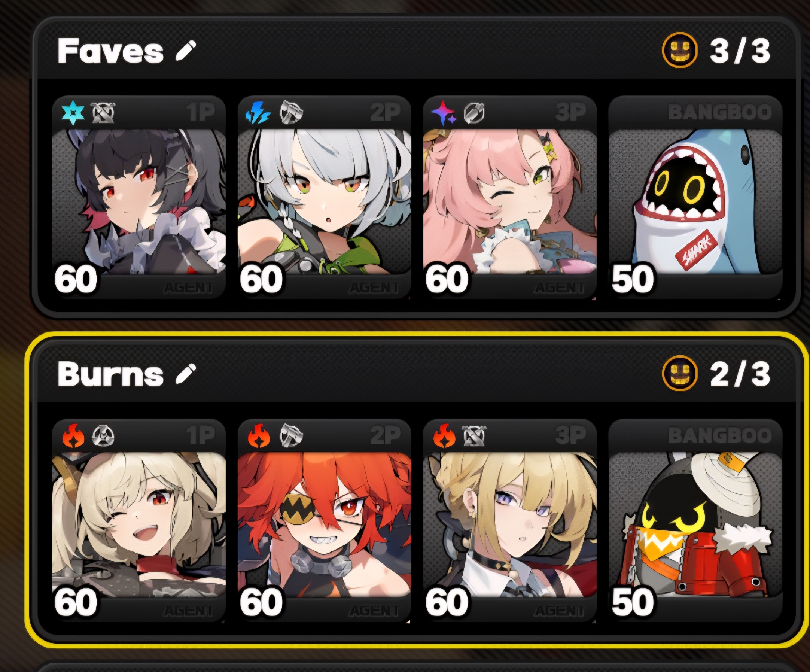
Task: Click the pencil edit icon beside Faves
Action: pyautogui.click(x=186, y=51)
